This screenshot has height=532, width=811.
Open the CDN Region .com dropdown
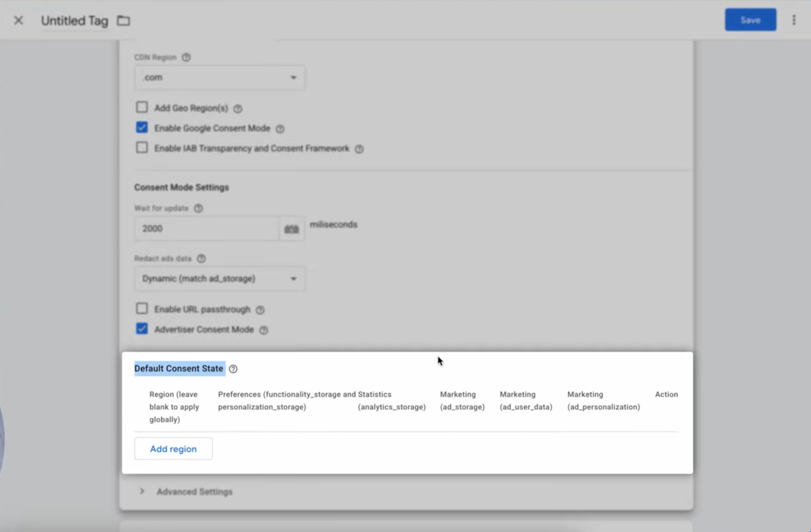click(219, 78)
